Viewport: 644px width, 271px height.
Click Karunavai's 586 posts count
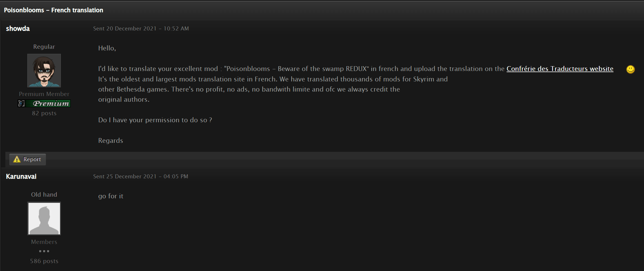(44, 261)
